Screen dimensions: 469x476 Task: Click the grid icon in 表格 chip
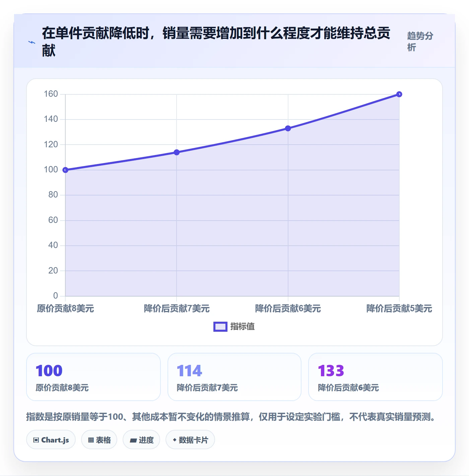(x=91, y=440)
